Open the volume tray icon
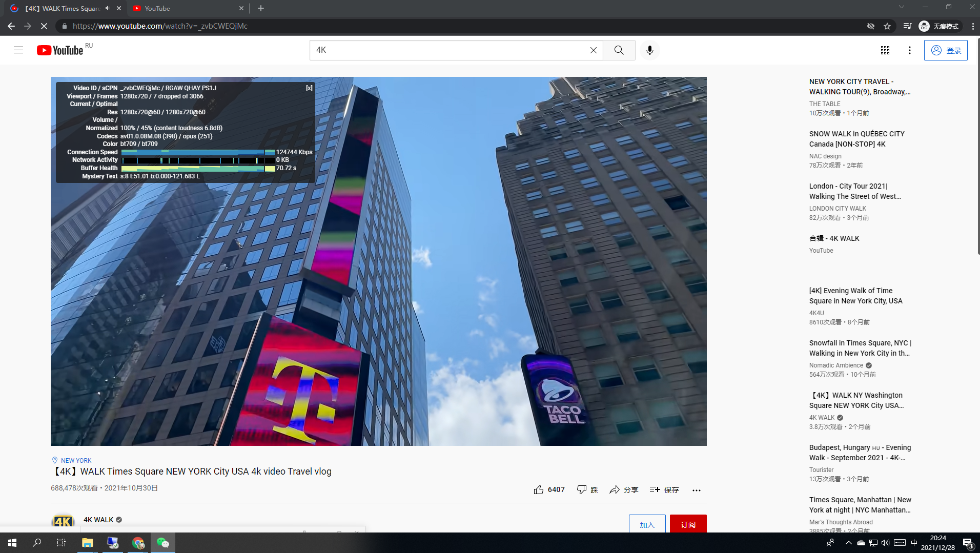This screenshot has width=980, height=553. pos(885,543)
